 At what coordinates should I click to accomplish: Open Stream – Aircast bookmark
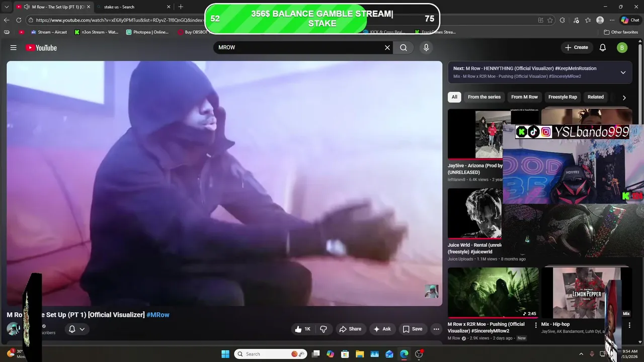coord(49,32)
